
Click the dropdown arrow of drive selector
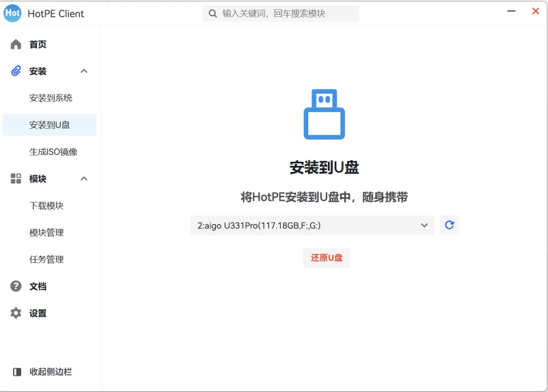(x=424, y=225)
